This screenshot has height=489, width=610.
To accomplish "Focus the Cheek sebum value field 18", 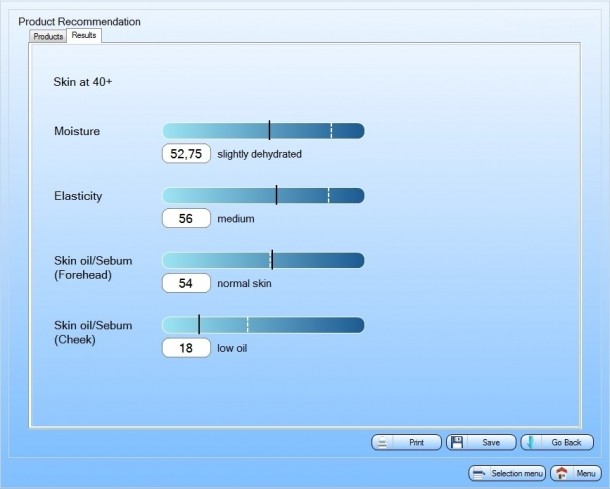I will [x=186, y=348].
